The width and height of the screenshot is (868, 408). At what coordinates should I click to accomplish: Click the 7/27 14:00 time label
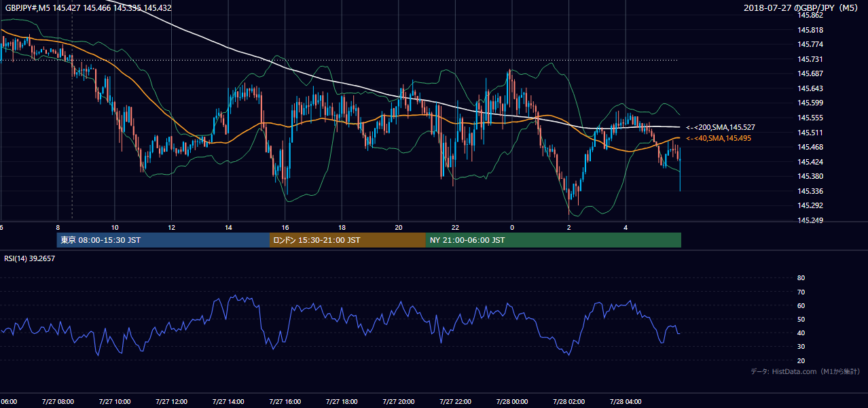[x=228, y=401]
